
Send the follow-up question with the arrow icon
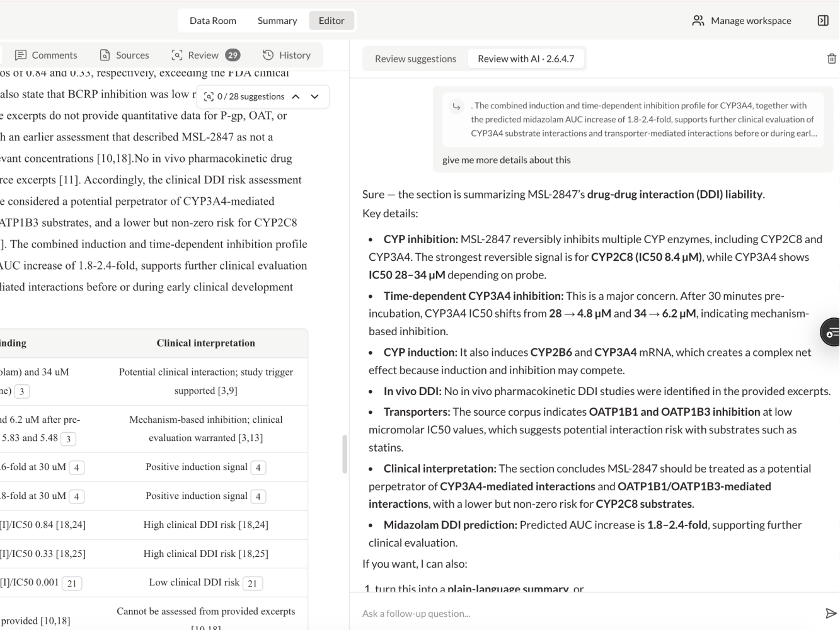coord(831,613)
